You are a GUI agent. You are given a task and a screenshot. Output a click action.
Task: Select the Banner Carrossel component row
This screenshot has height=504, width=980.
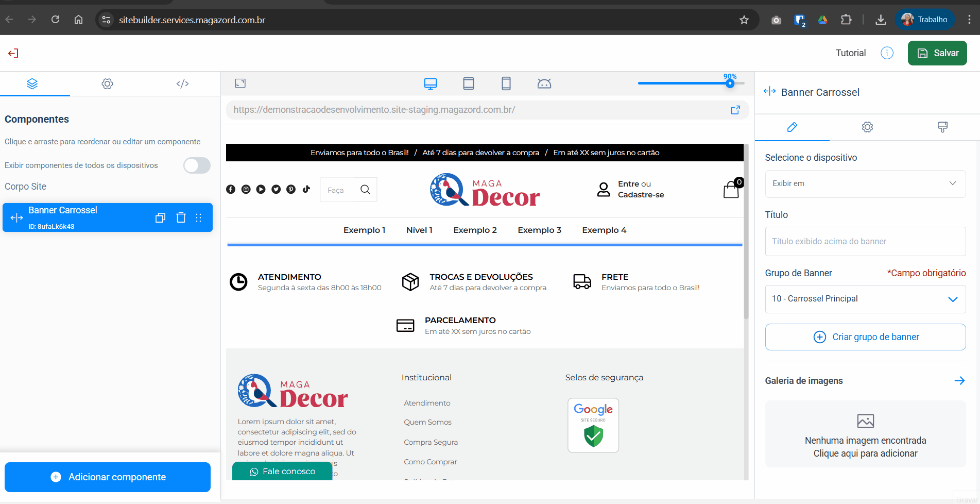pos(108,217)
